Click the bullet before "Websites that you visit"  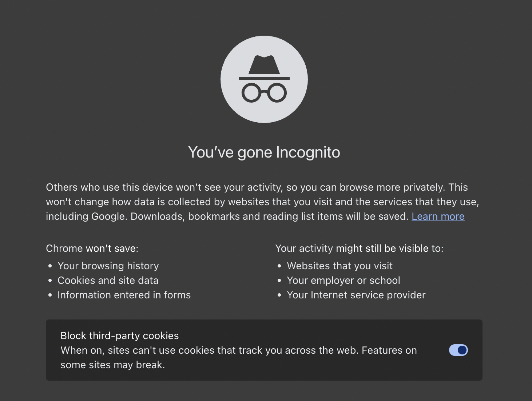pyautogui.click(x=279, y=266)
